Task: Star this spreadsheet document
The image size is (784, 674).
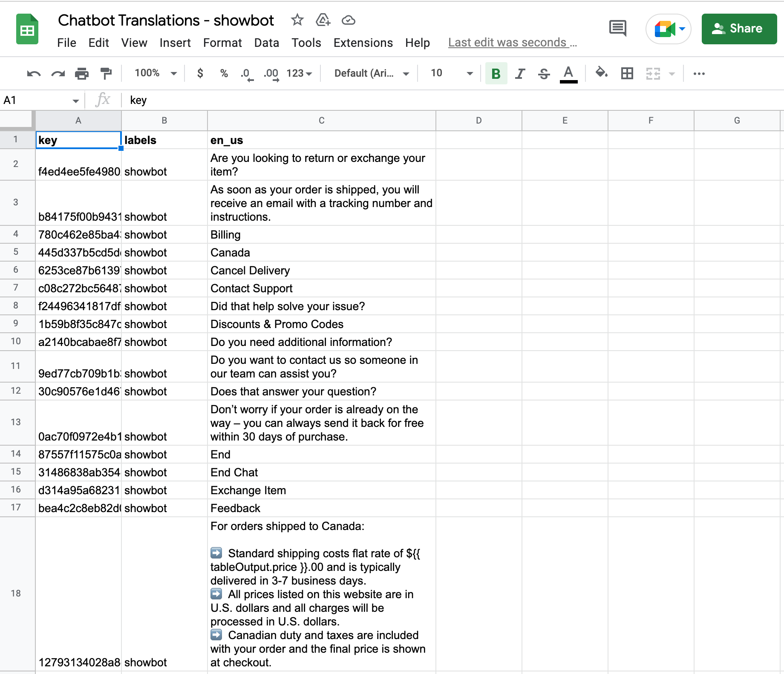Action: [297, 20]
